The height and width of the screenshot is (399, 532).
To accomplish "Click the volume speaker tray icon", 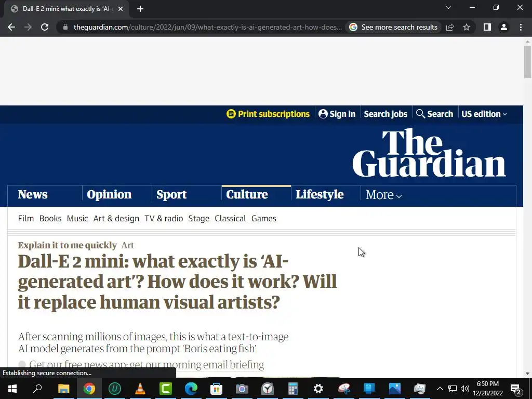I will pos(465,389).
